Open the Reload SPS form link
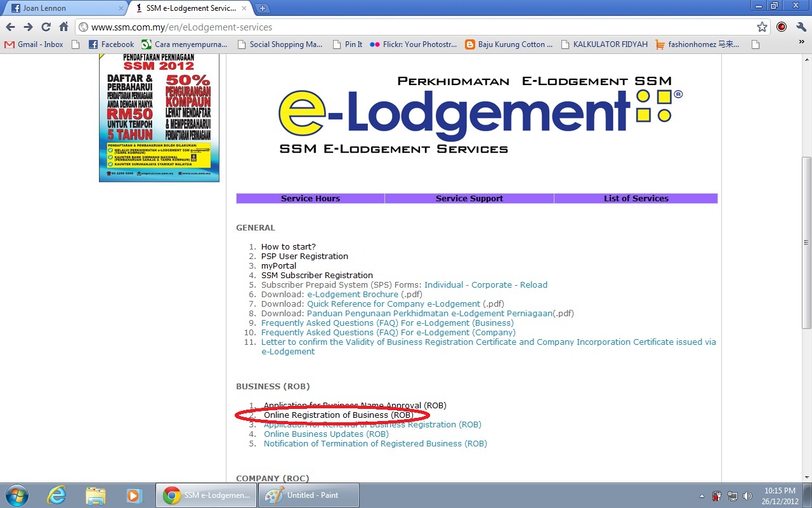Viewport: 812px width, 508px height. (534, 284)
